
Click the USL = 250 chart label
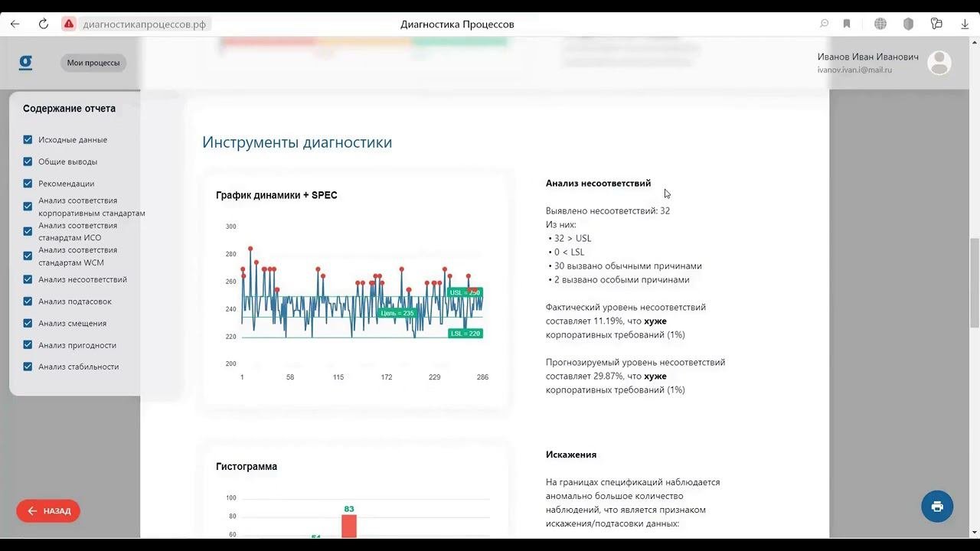tap(465, 292)
